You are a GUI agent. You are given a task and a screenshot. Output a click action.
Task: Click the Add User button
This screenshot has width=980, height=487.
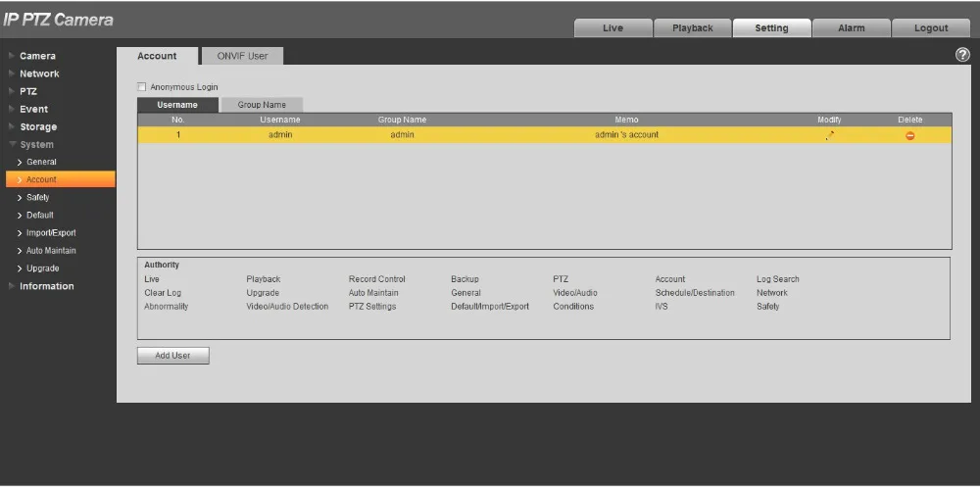point(173,355)
